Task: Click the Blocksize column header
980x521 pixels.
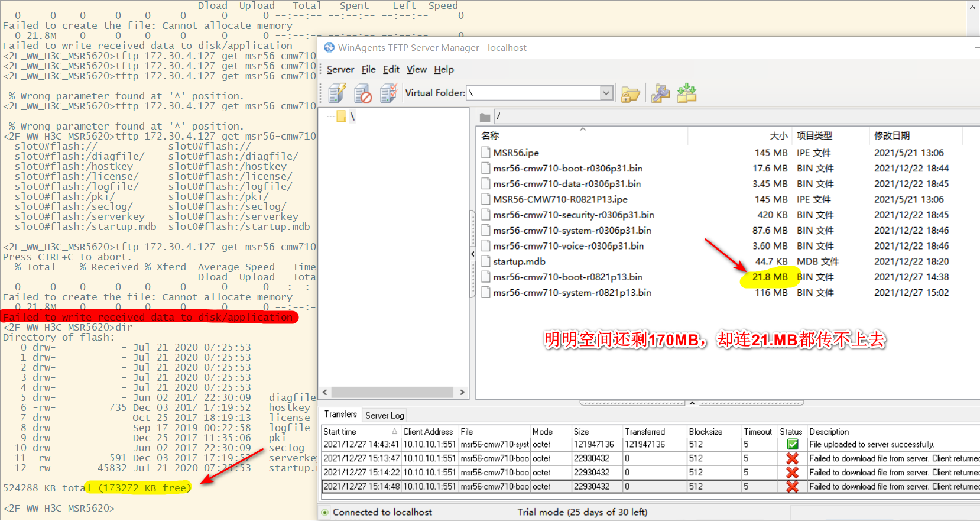Action: [x=714, y=432]
